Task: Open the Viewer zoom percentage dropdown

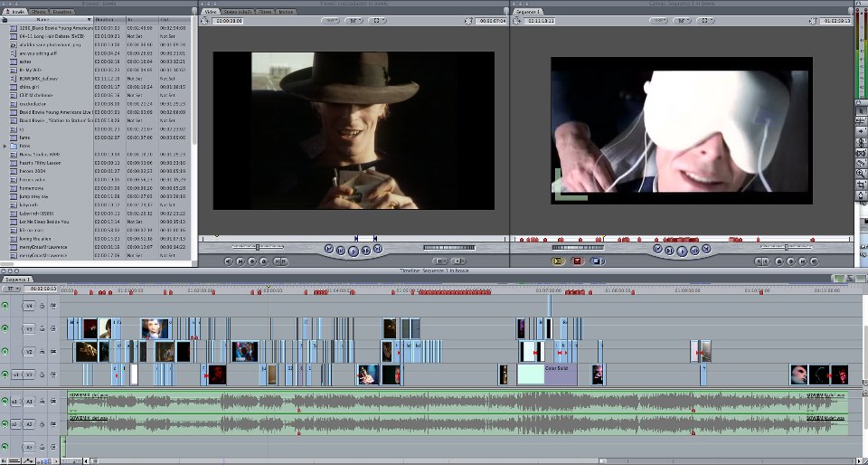Action: coord(331,21)
